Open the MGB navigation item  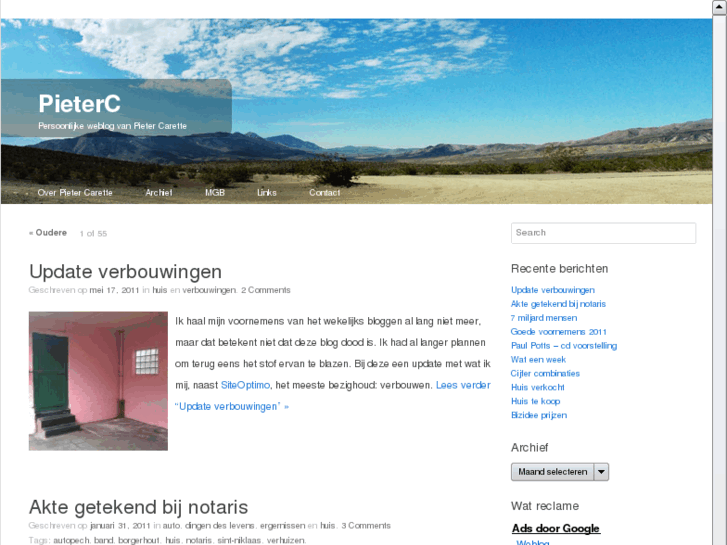(x=215, y=192)
